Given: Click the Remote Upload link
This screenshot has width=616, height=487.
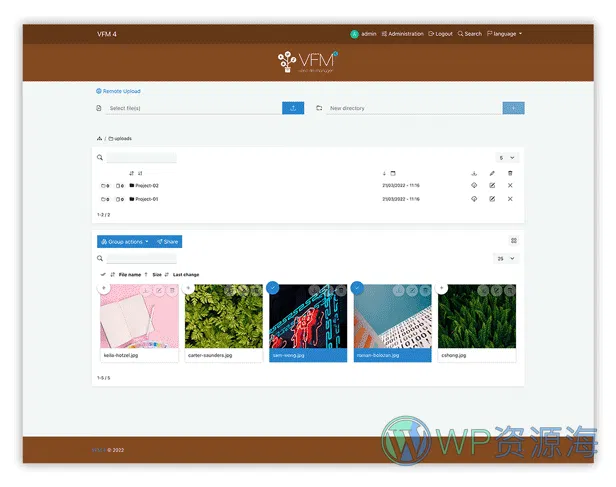Looking at the screenshot, I should (x=119, y=91).
